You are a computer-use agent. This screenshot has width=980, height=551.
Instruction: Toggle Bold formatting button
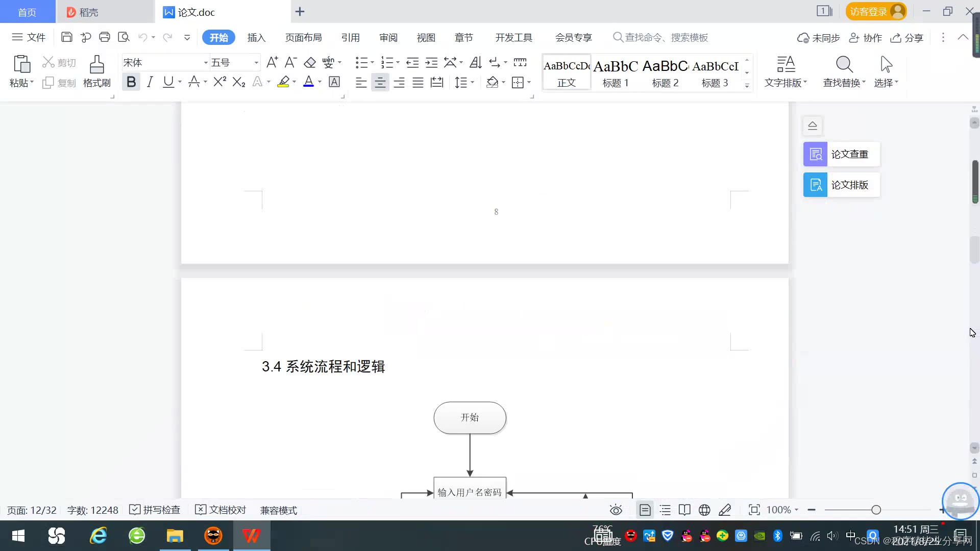131,82
